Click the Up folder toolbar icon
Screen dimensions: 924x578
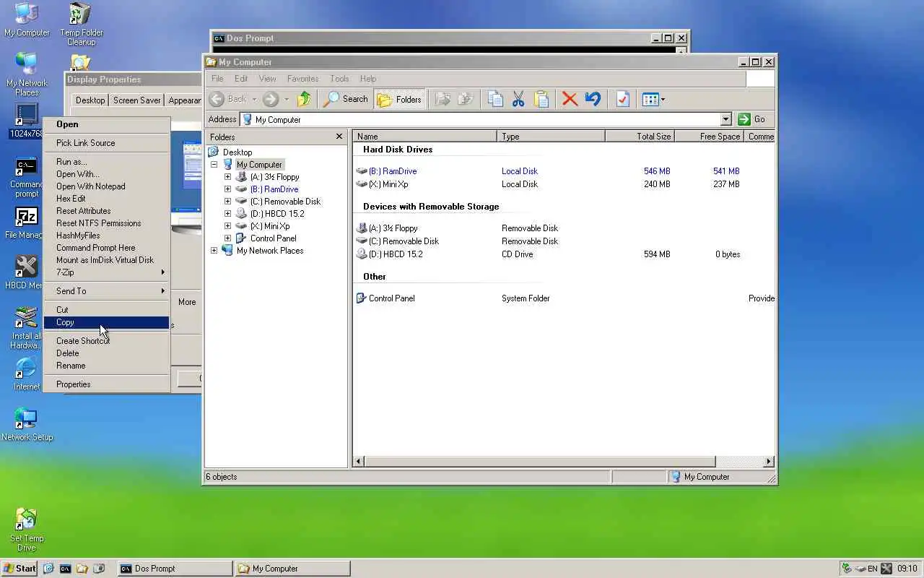tap(304, 99)
